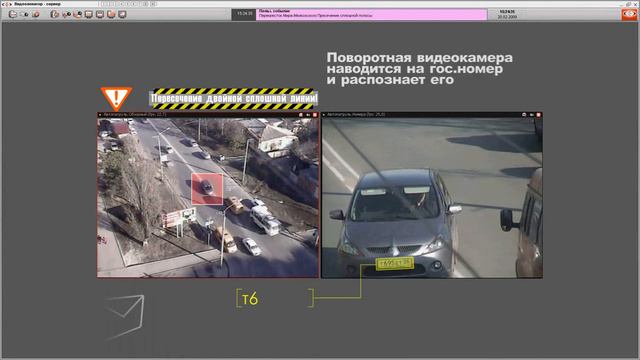Click the first title bar icon of right camera window
This screenshot has width=640, height=360.
(x=524, y=115)
